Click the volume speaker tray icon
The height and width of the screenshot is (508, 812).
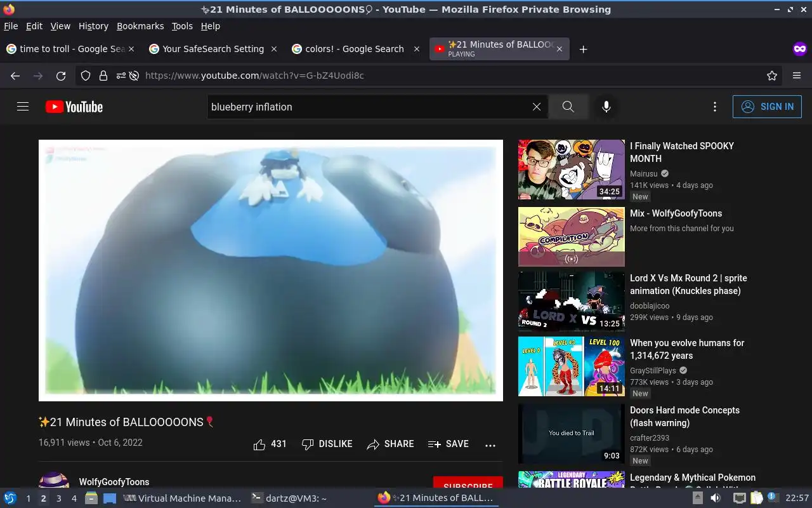tap(715, 498)
